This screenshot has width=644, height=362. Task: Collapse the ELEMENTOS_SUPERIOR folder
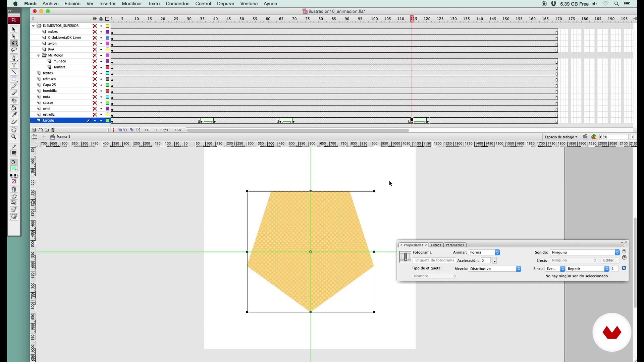(x=33, y=26)
